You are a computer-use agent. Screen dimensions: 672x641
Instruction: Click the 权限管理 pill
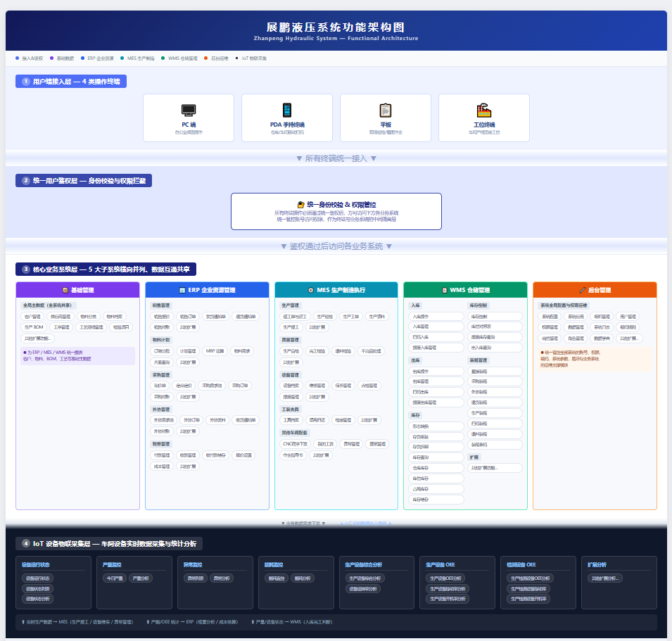click(x=550, y=327)
